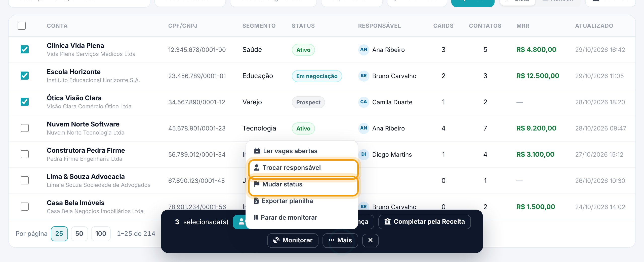The height and width of the screenshot is (262, 644).
Task: Click the spreadsheet file icon for Exportar planilha
Action: (x=256, y=201)
